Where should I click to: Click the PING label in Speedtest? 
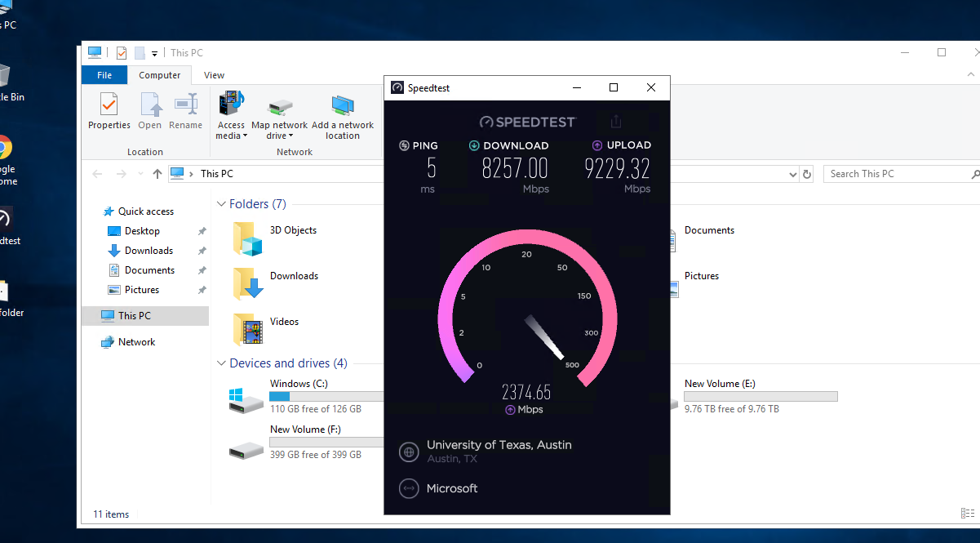tap(419, 145)
